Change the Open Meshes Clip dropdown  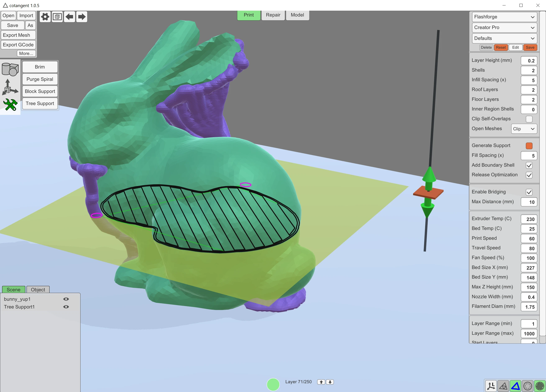(524, 129)
